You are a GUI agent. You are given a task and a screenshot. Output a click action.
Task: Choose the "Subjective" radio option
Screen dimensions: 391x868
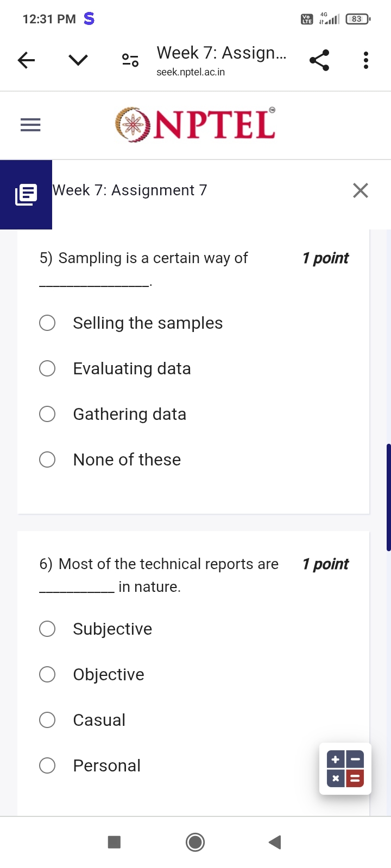tap(47, 629)
